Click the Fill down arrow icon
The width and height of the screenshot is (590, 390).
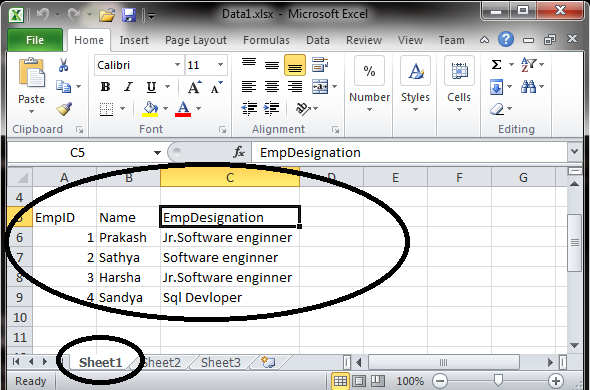point(497,87)
